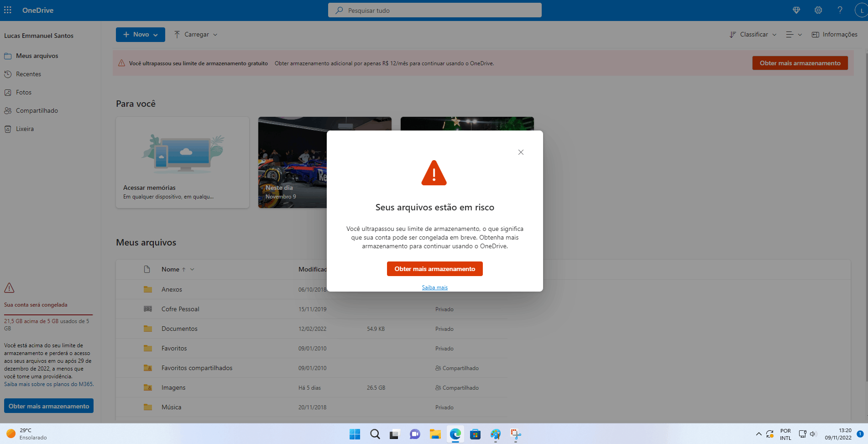Click the POR INTL language indicator
This screenshot has width=868, height=444.
click(785, 434)
